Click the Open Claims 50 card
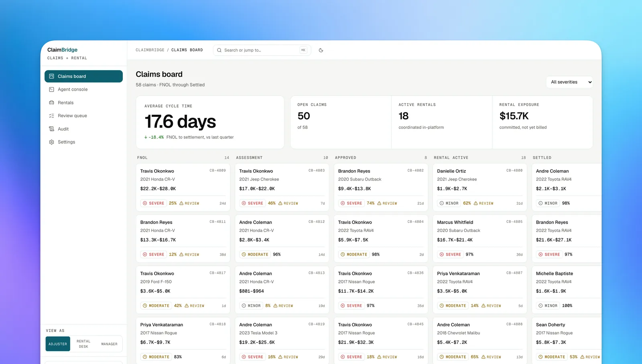The image size is (642, 364). (341, 122)
